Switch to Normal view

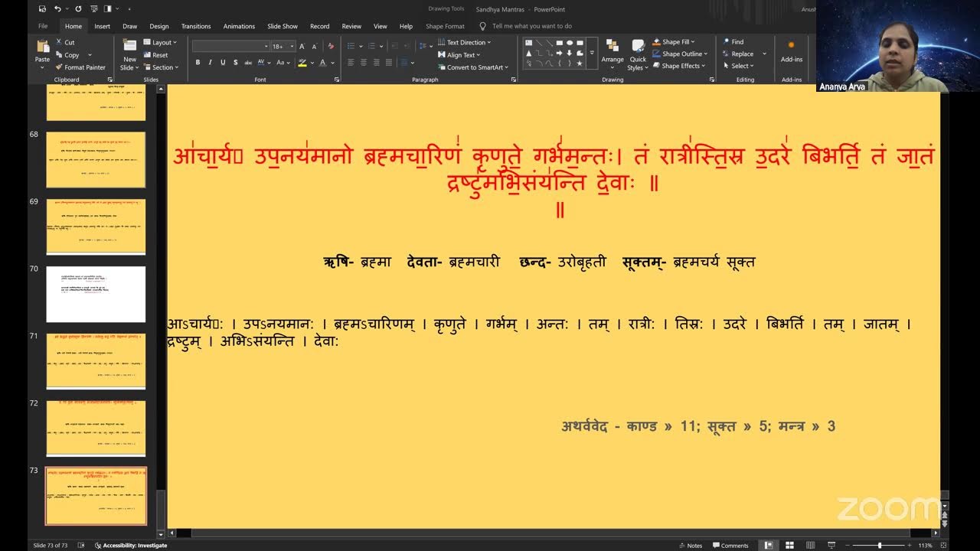click(x=768, y=546)
